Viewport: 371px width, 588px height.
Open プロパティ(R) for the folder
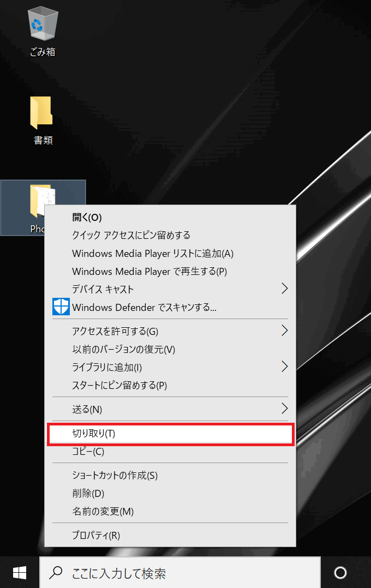(170, 535)
